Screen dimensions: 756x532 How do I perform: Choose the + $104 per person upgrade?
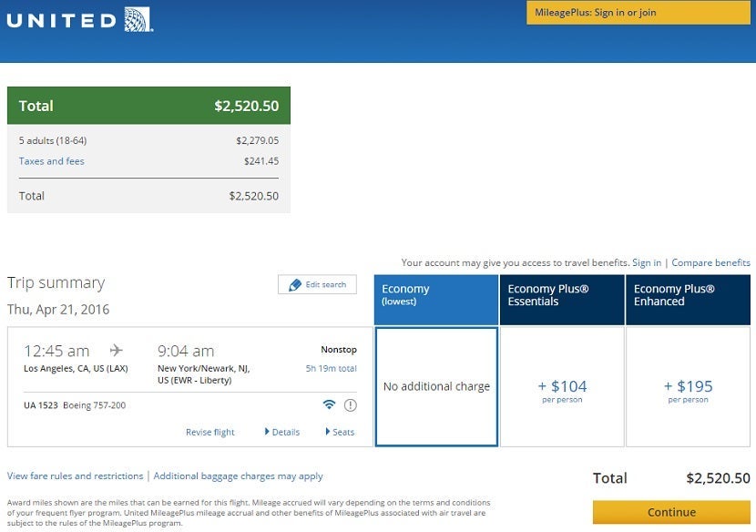click(562, 387)
